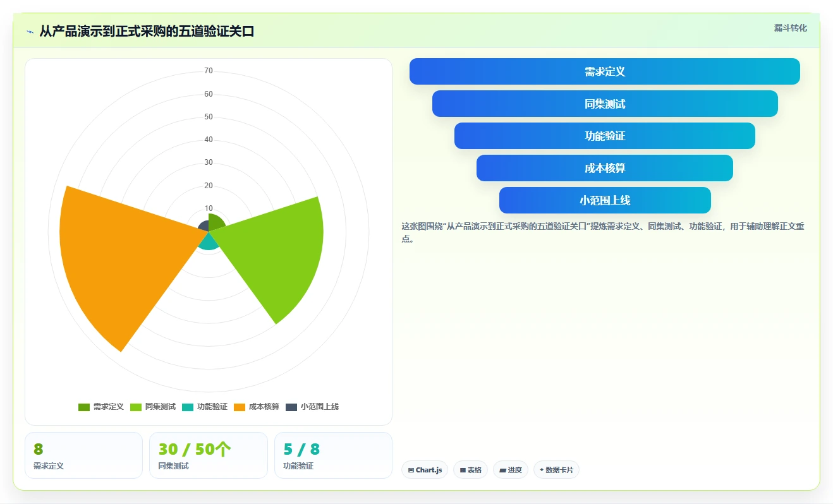Toggle 功能验证 legend color box
The width and height of the screenshot is (833, 504).
coord(188,407)
